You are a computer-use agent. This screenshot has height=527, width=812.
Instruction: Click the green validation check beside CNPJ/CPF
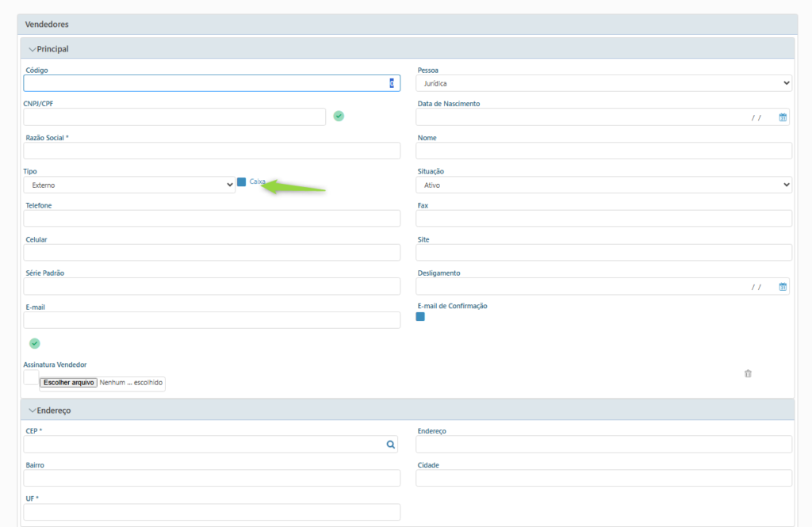coord(339,116)
